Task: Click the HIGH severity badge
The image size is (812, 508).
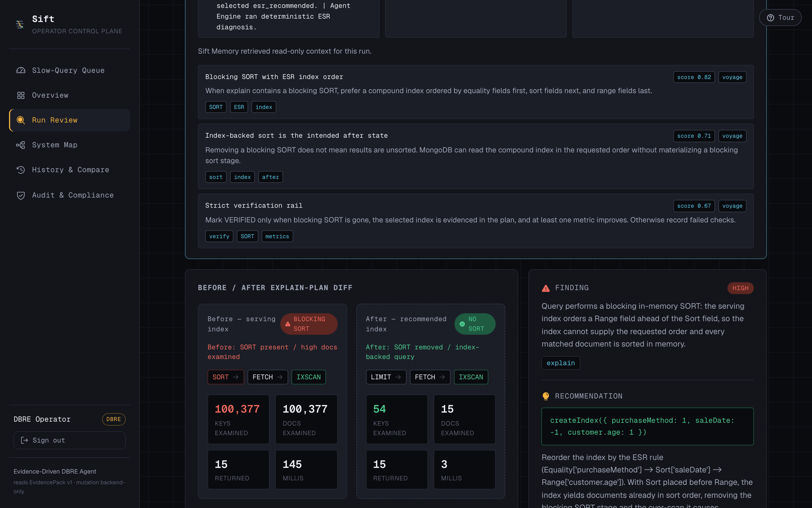Action: 740,288
